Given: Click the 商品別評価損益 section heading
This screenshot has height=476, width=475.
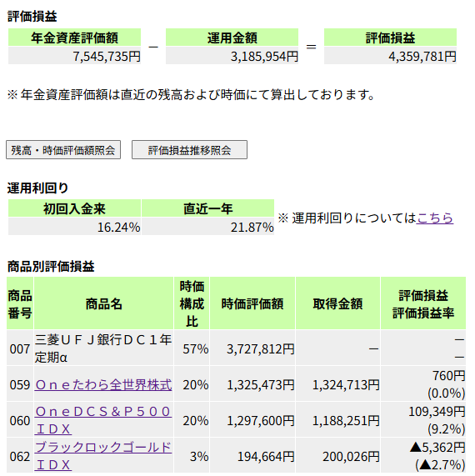Looking at the screenshot, I should tap(51, 266).
